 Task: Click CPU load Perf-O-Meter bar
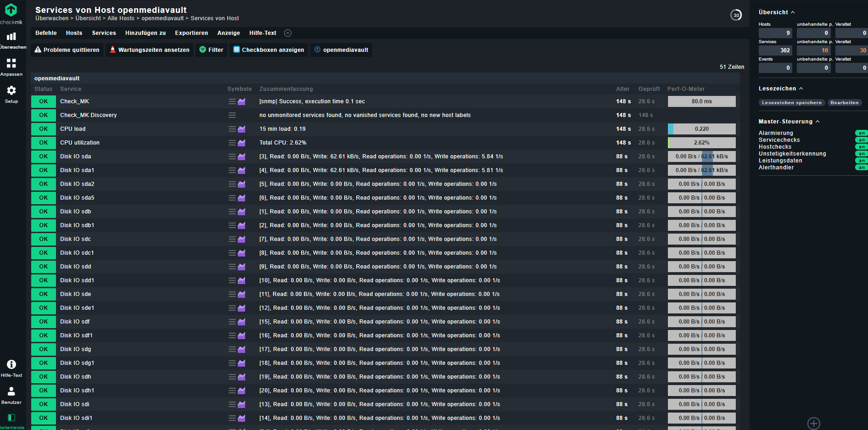coord(701,129)
